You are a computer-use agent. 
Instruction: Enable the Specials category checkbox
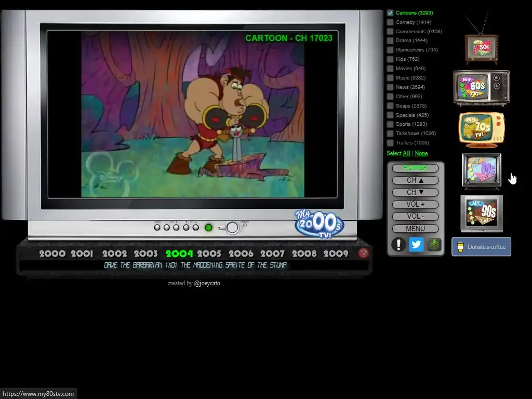[x=390, y=115]
